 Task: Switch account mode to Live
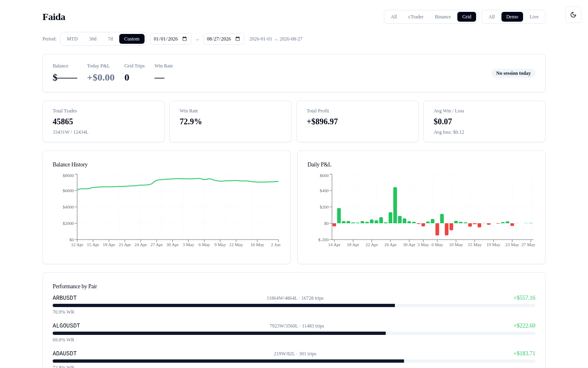[x=534, y=17]
